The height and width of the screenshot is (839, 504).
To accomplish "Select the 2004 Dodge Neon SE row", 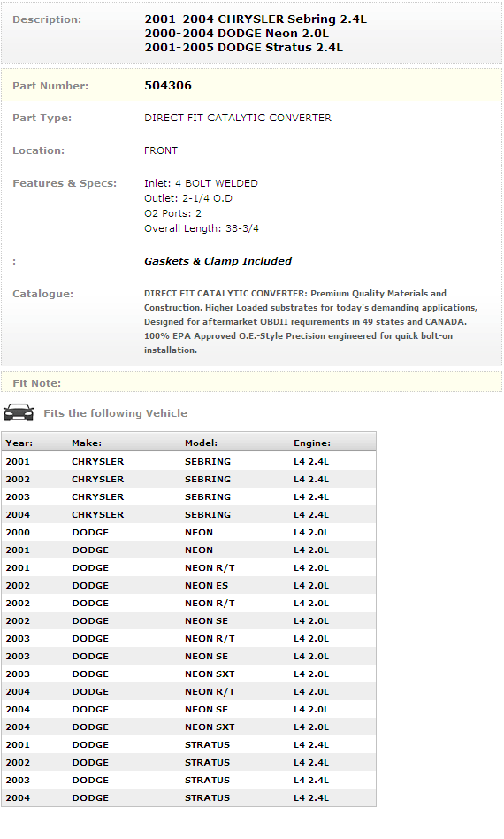I will (188, 709).
